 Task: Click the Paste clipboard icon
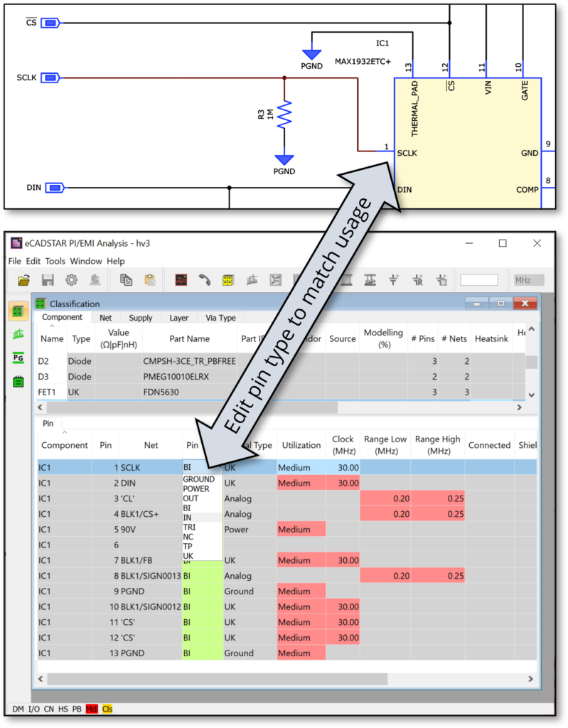(x=149, y=280)
